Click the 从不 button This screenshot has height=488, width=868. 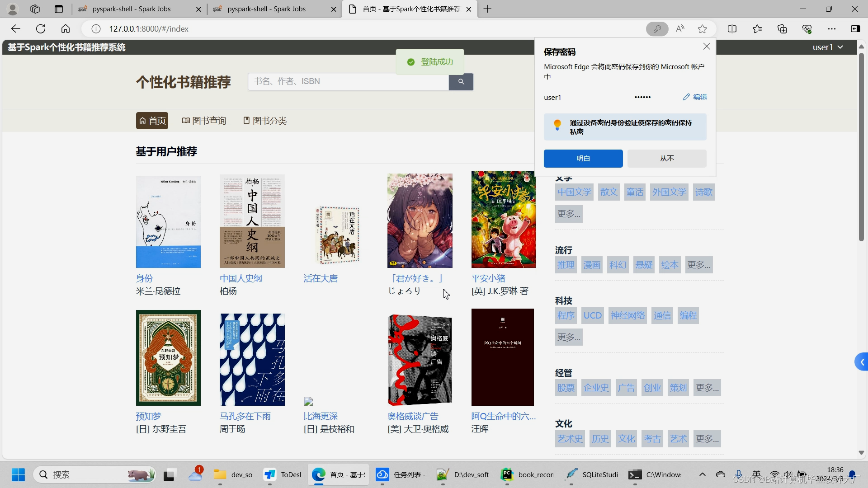click(x=667, y=159)
